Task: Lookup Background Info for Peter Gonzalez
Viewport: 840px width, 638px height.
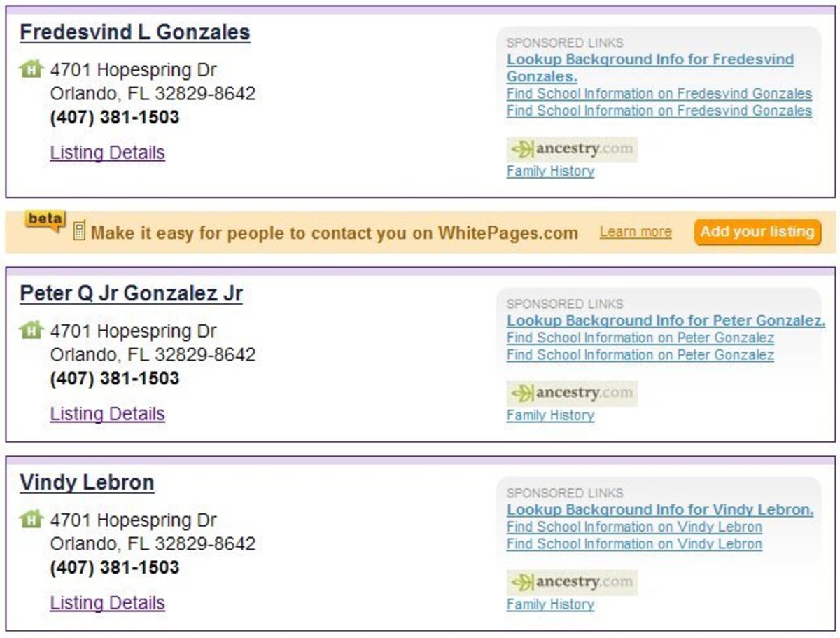Action: (x=666, y=321)
